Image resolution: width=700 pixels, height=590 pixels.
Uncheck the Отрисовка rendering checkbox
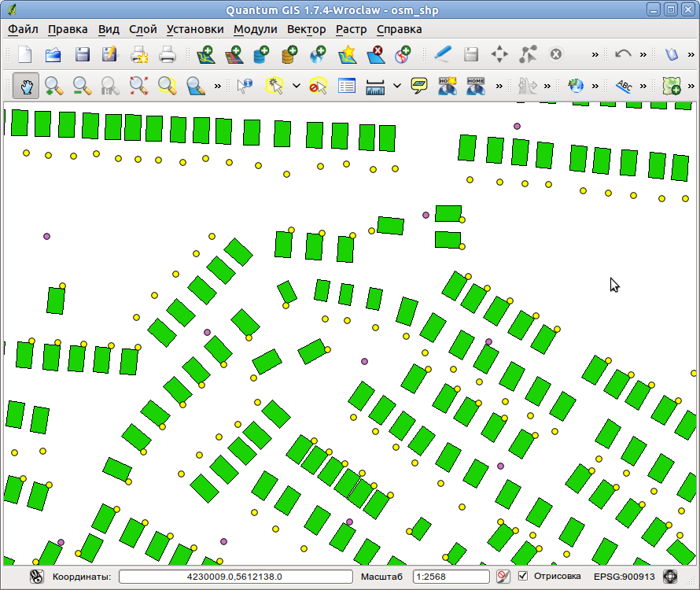(523, 576)
